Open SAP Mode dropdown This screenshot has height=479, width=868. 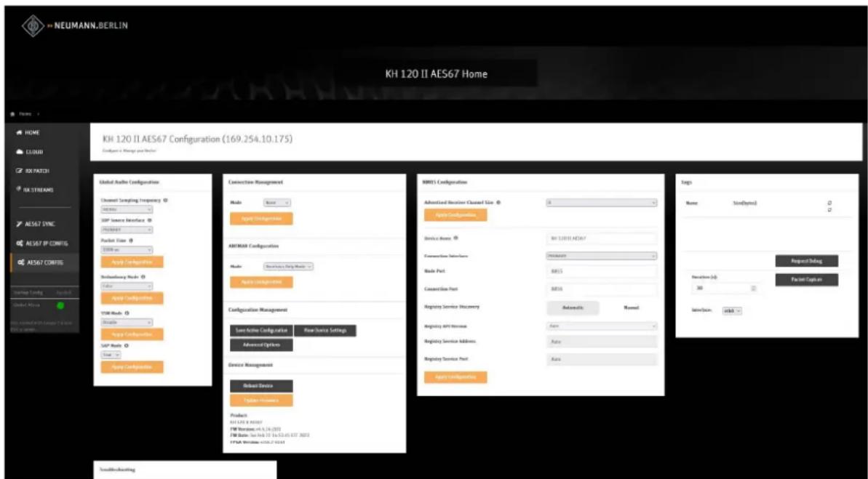[x=111, y=355]
